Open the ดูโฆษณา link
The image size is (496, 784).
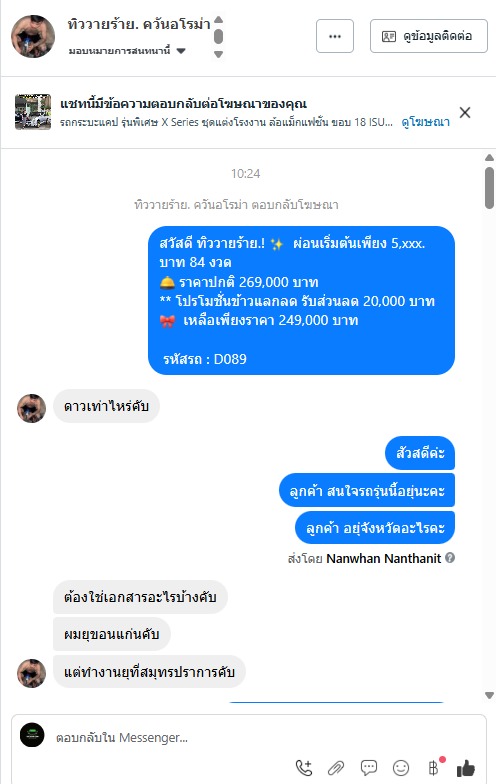coord(426,122)
